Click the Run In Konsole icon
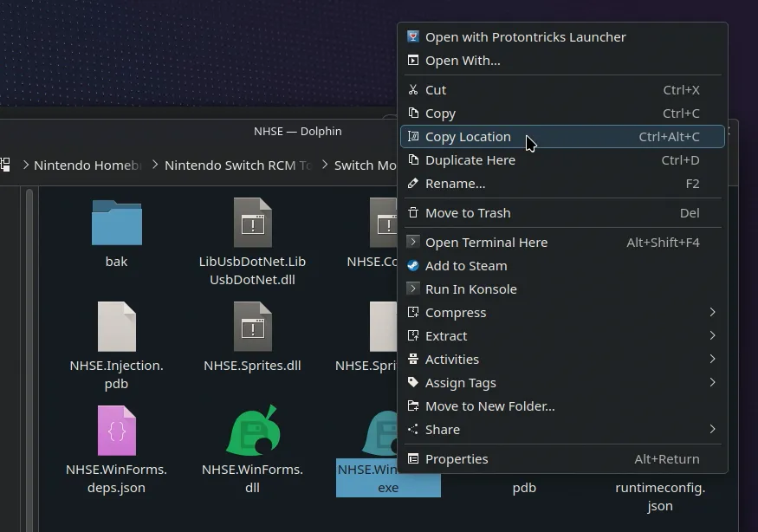The height and width of the screenshot is (532, 758). (413, 289)
